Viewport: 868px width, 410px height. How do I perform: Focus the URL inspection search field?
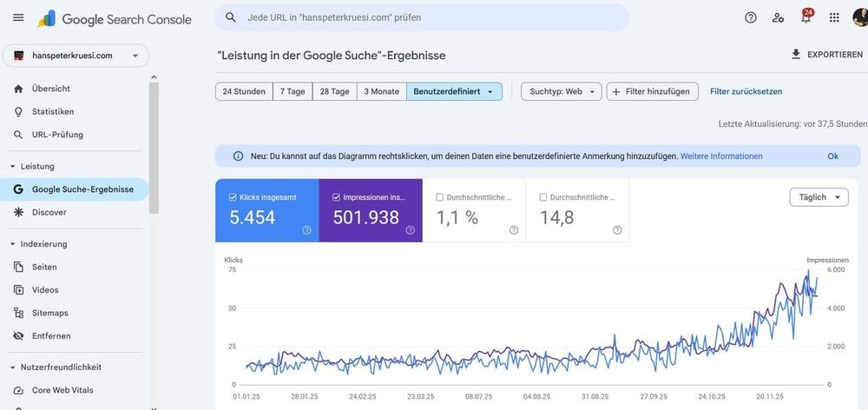pyautogui.click(x=422, y=17)
